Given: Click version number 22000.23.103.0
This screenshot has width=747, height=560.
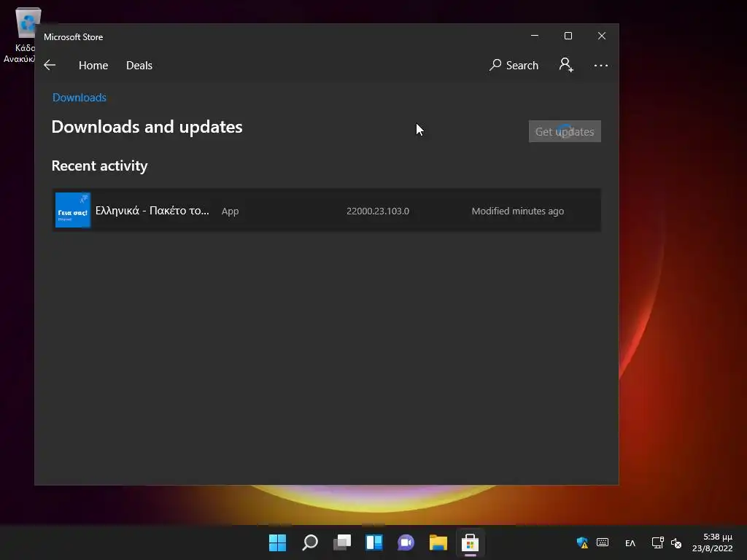Looking at the screenshot, I should (377, 211).
